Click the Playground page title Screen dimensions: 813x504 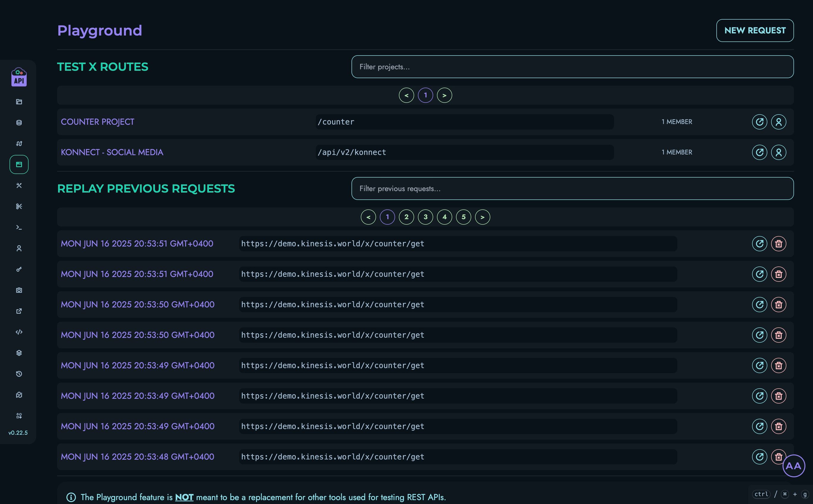tap(100, 30)
